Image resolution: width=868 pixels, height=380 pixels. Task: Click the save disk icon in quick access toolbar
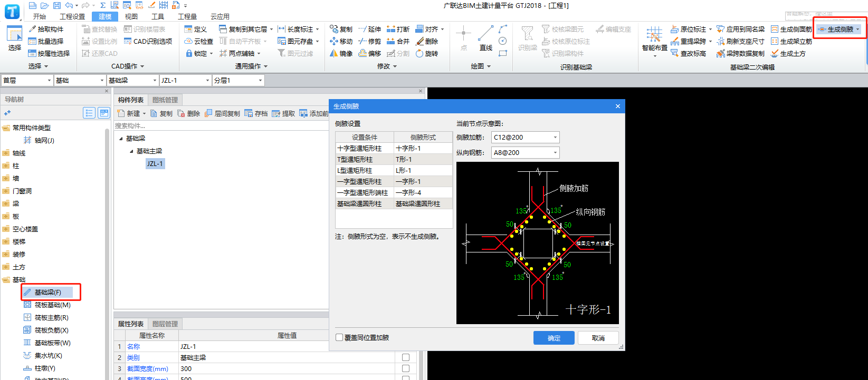[57, 5]
